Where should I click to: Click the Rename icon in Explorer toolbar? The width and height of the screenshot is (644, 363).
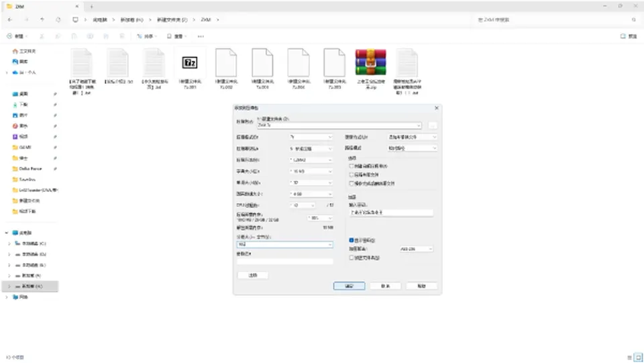pyautogui.click(x=90, y=36)
